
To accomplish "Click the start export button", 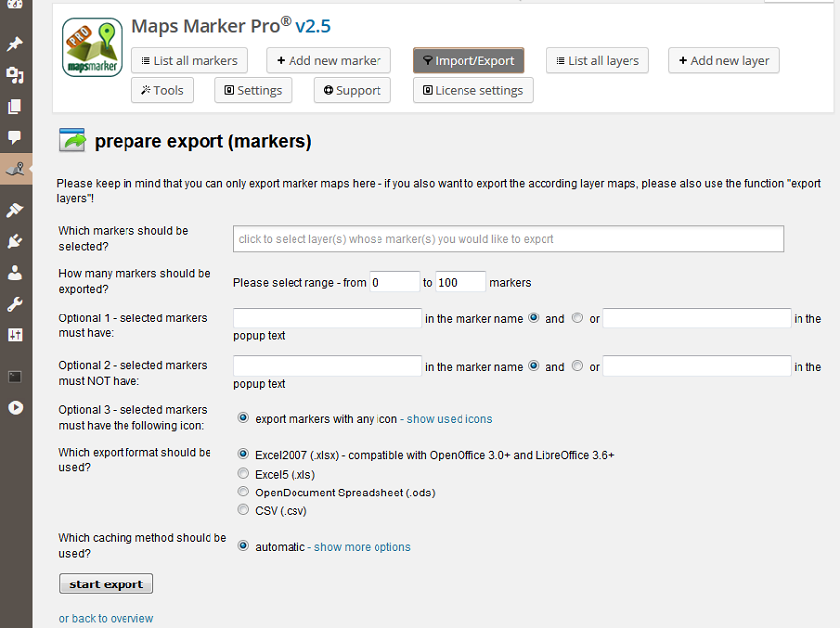I will [106, 584].
